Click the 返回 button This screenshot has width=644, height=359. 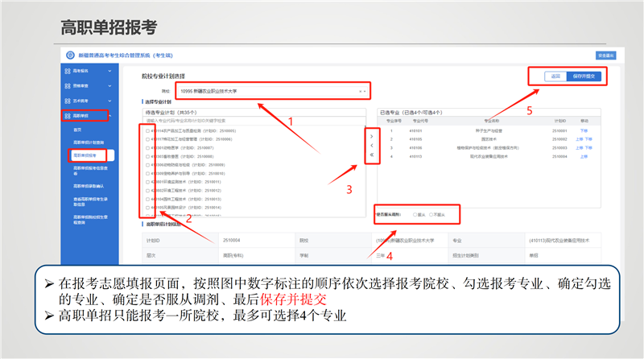(554, 76)
